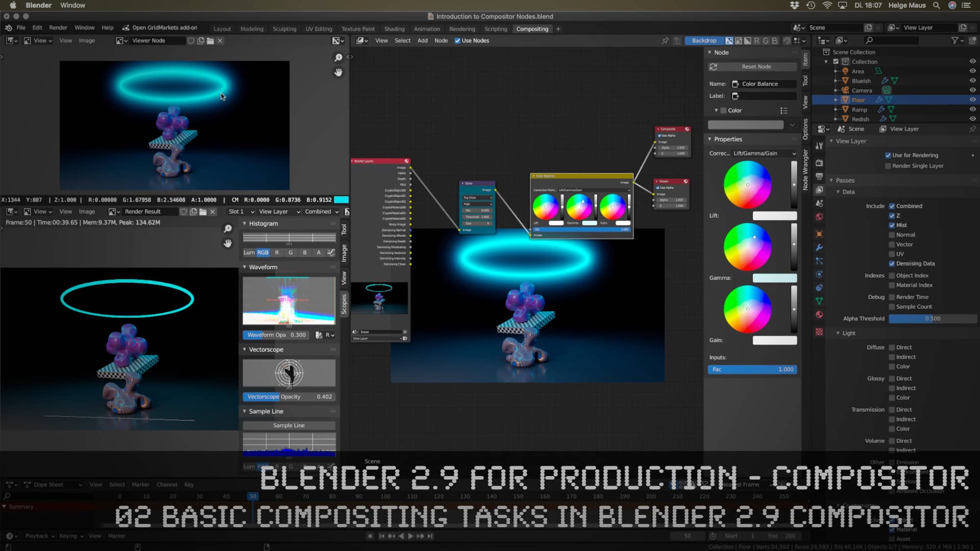This screenshot has width=980, height=551.
Task: Open the Combined render pass dropdown
Action: click(x=321, y=211)
